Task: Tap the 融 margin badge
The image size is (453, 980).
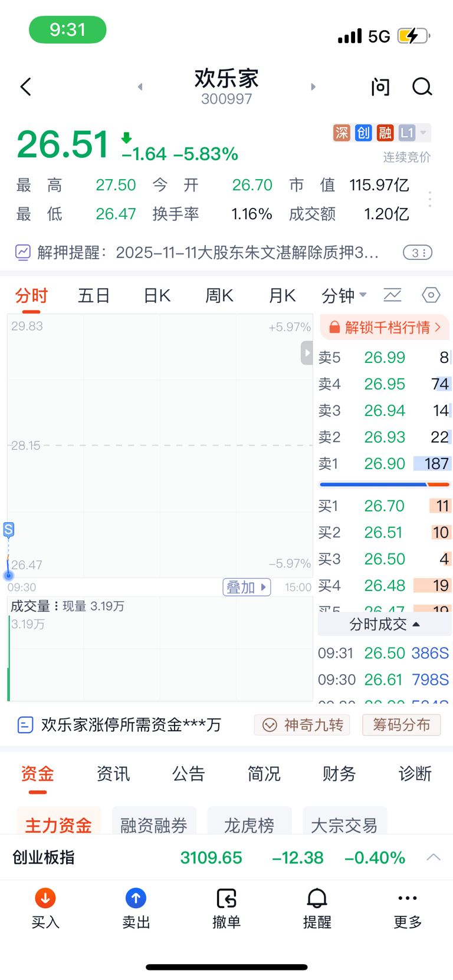Action: click(385, 133)
